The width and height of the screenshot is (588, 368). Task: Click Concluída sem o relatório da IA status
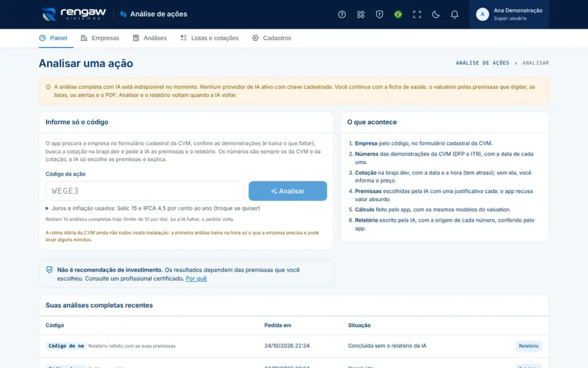pos(387,346)
